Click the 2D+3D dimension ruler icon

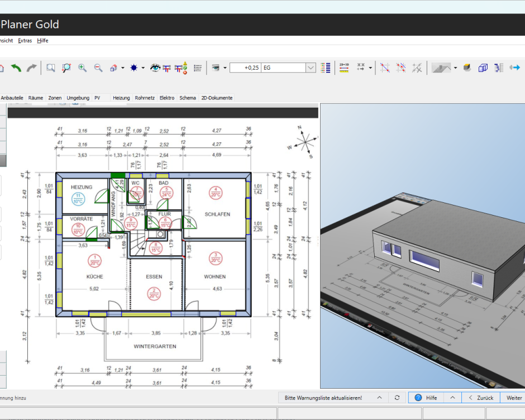tap(344, 68)
